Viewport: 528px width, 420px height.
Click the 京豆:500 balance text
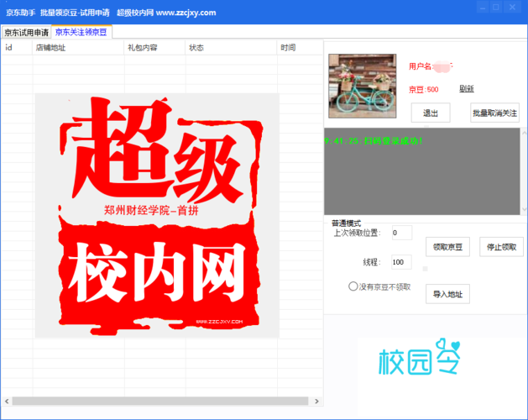[424, 89]
